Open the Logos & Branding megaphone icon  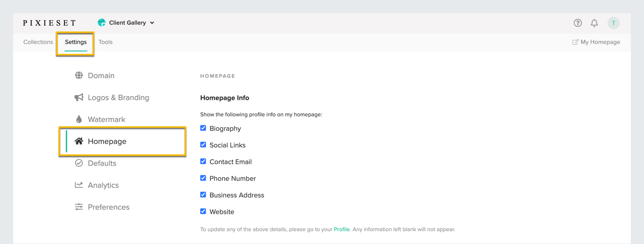pyautogui.click(x=79, y=97)
